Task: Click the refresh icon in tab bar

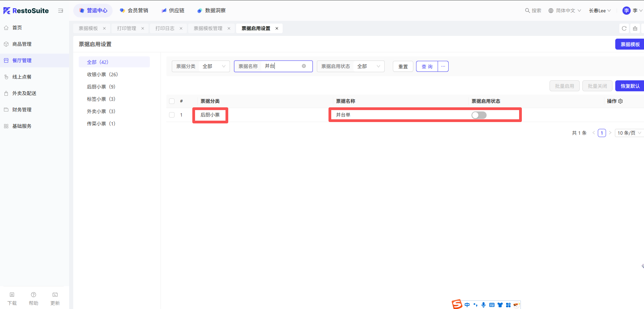Action: 624,28
